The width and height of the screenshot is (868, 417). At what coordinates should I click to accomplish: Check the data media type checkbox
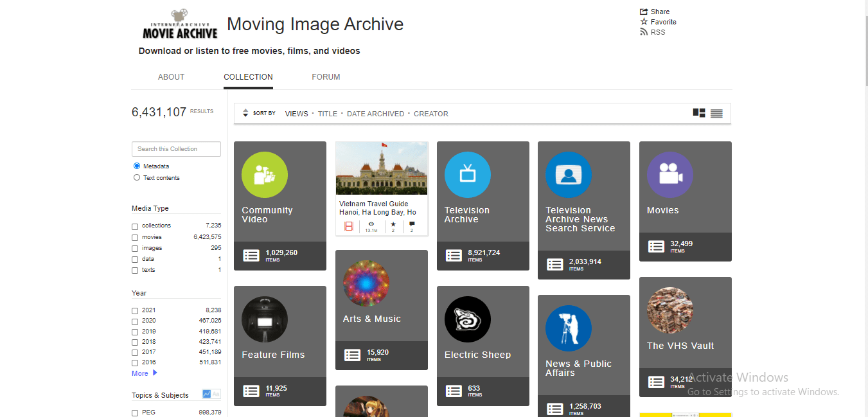pyautogui.click(x=135, y=259)
